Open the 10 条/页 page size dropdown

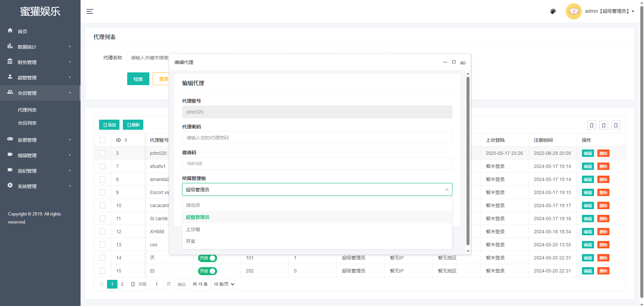(x=224, y=284)
